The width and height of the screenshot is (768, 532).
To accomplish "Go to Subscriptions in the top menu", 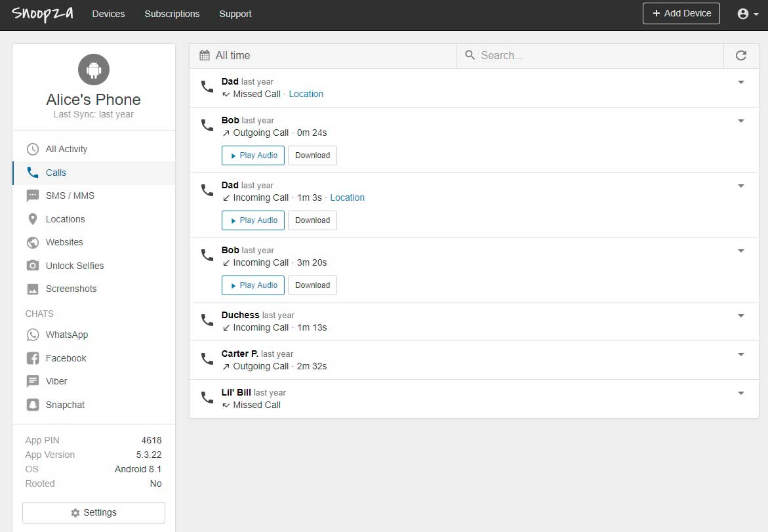I will (172, 14).
